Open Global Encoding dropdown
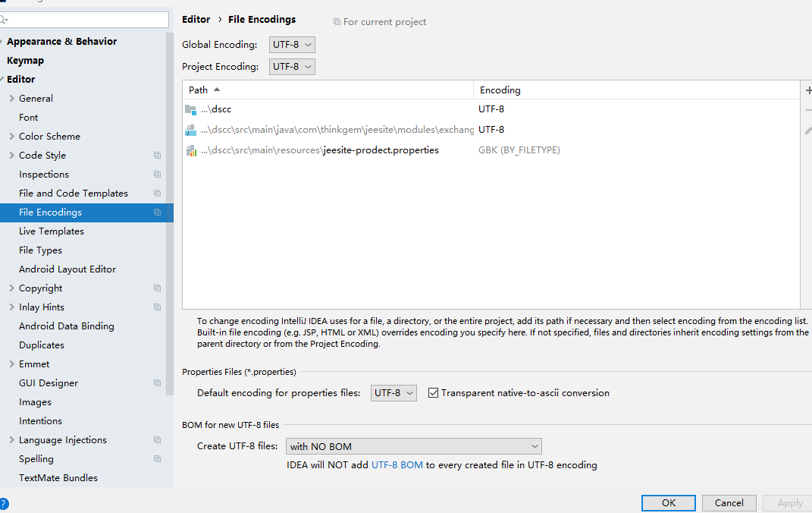This screenshot has width=812, height=513. click(292, 45)
